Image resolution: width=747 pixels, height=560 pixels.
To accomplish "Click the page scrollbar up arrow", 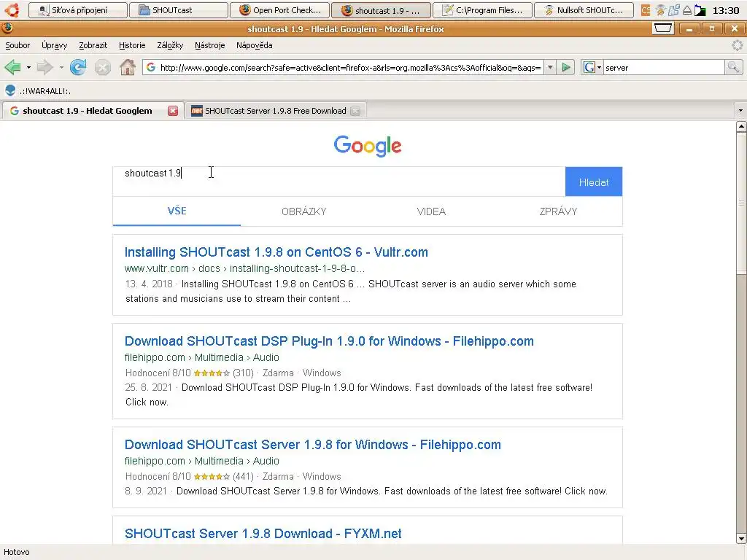I will point(741,127).
